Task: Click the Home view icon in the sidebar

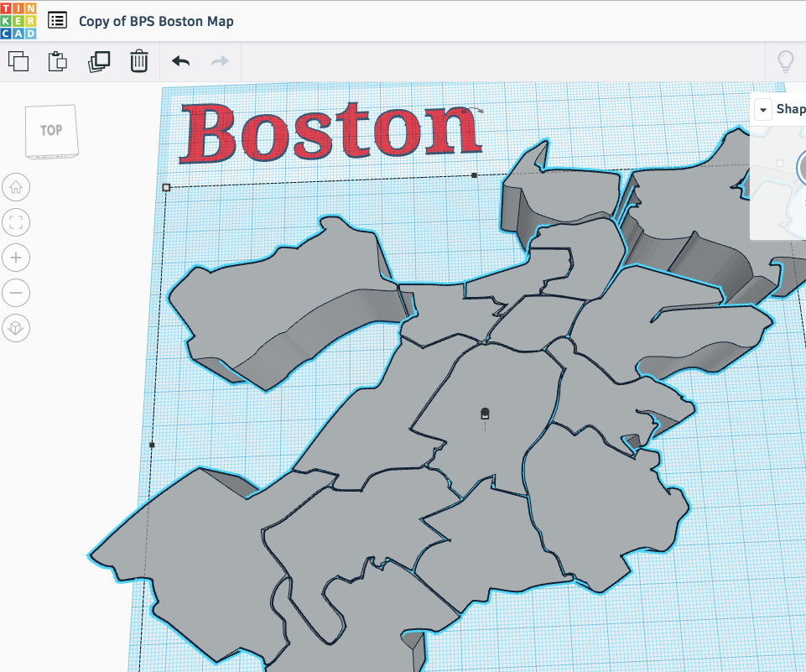Action: [x=16, y=187]
